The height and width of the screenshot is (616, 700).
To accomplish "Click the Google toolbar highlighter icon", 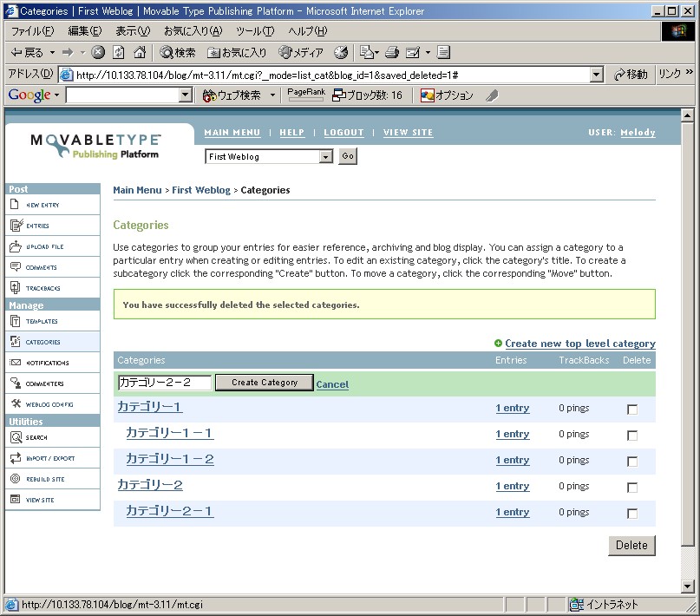I will (x=492, y=95).
